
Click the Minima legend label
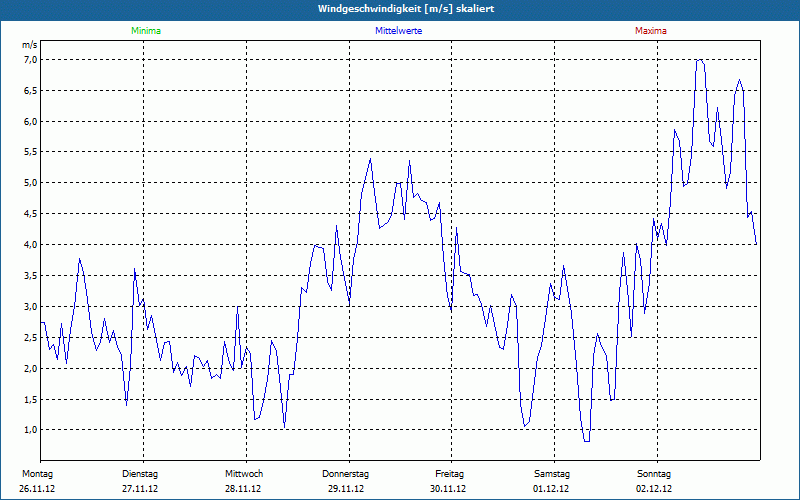click(146, 31)
